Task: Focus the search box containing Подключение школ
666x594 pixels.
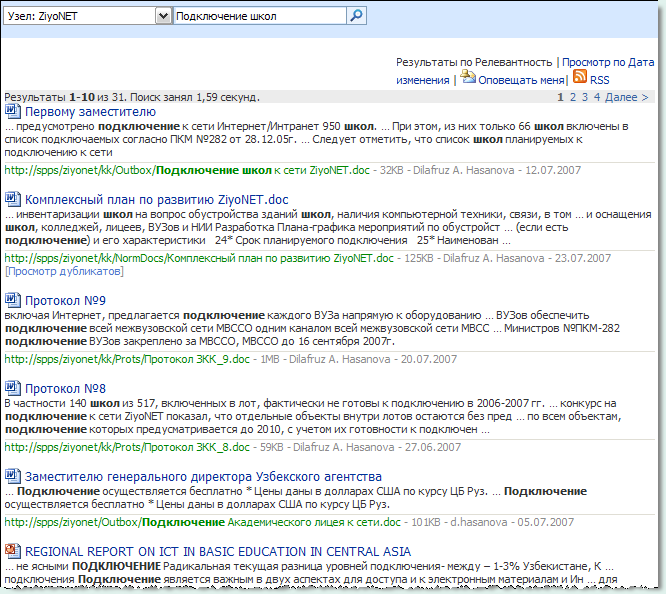Action: (260, 16)
